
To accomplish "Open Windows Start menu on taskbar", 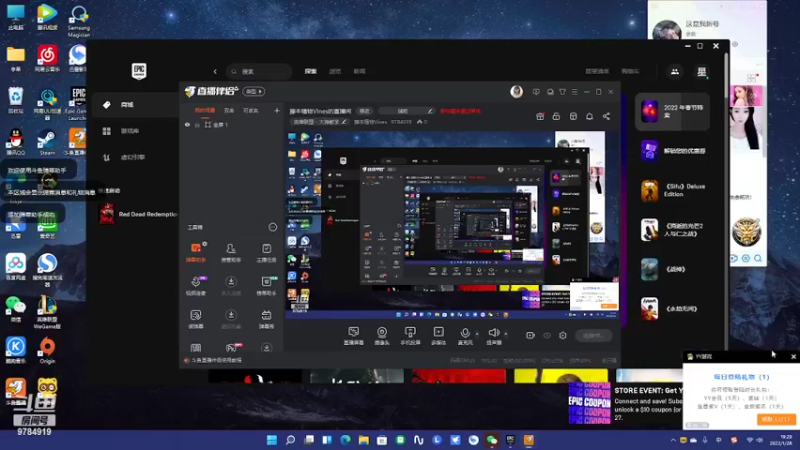I will (x=272, y=440).
